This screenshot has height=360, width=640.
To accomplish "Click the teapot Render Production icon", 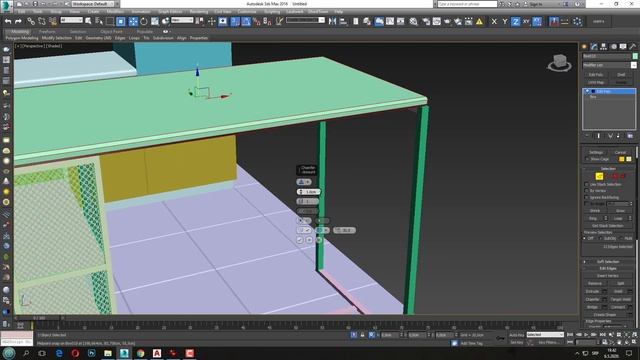I will (447, 21).
